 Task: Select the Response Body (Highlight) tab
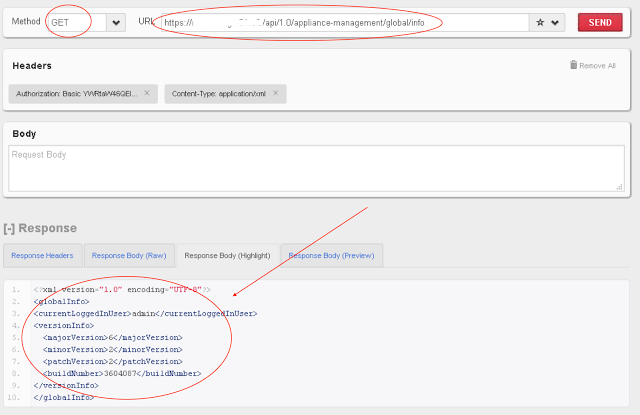point(227,256)
